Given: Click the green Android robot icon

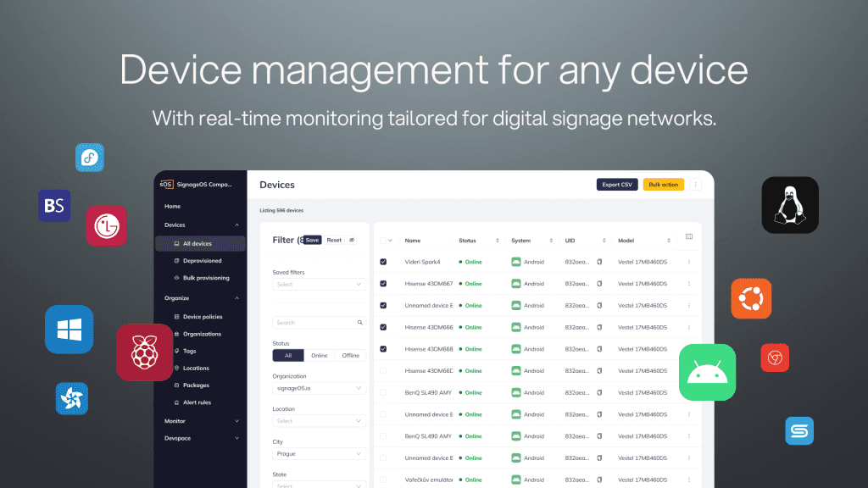Looking at the screenshot, I should 708,373.
